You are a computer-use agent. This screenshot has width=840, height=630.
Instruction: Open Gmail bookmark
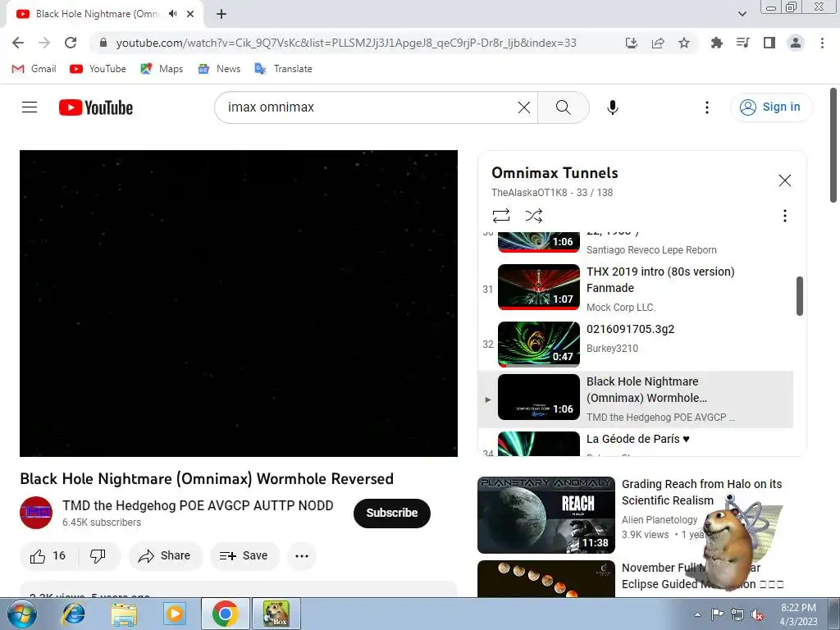click(34, 69)
